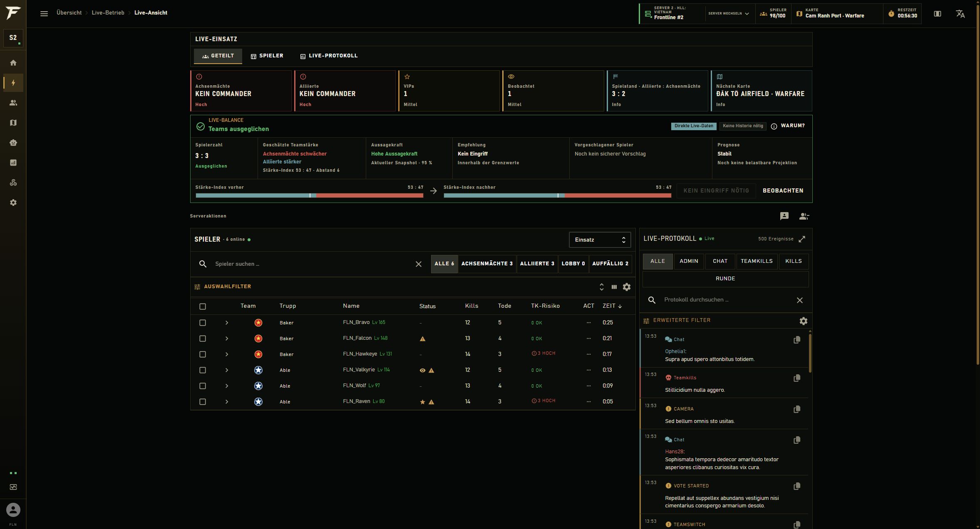Screen dimensions: 980x529
Task: Open the Erweiterte Filter settings gear
Action: pyautogui.click(x=804, y=321)
